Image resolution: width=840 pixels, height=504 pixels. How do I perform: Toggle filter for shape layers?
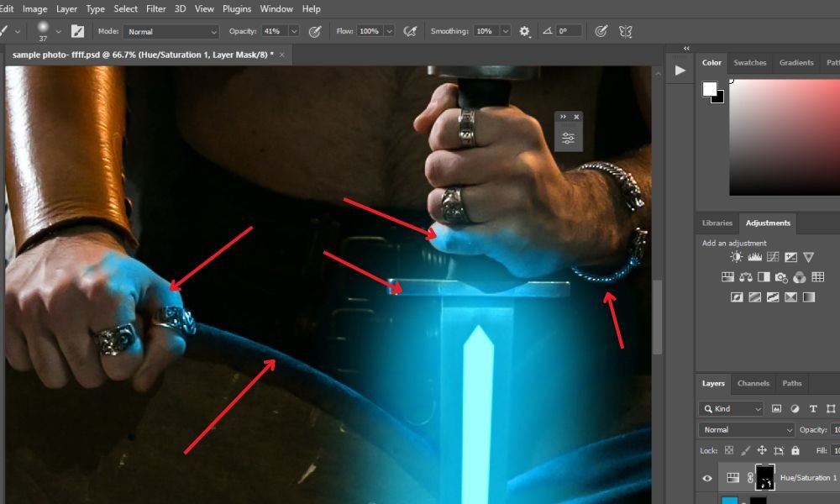[x=831, y=409]
